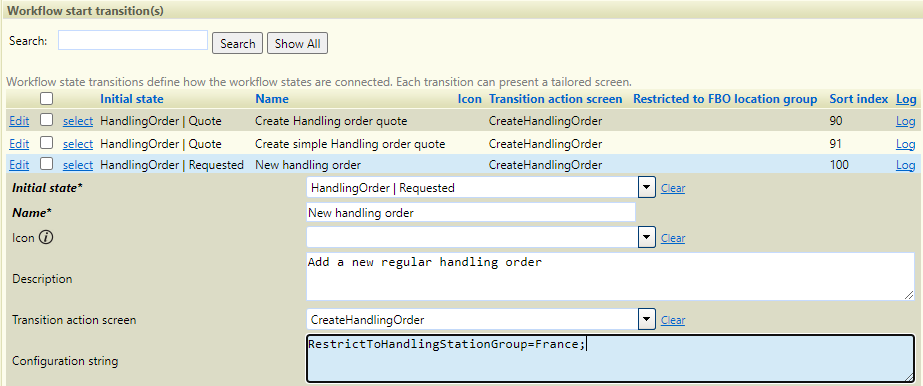Tick the New handling order row checkbox

click(x=47, y=164)
